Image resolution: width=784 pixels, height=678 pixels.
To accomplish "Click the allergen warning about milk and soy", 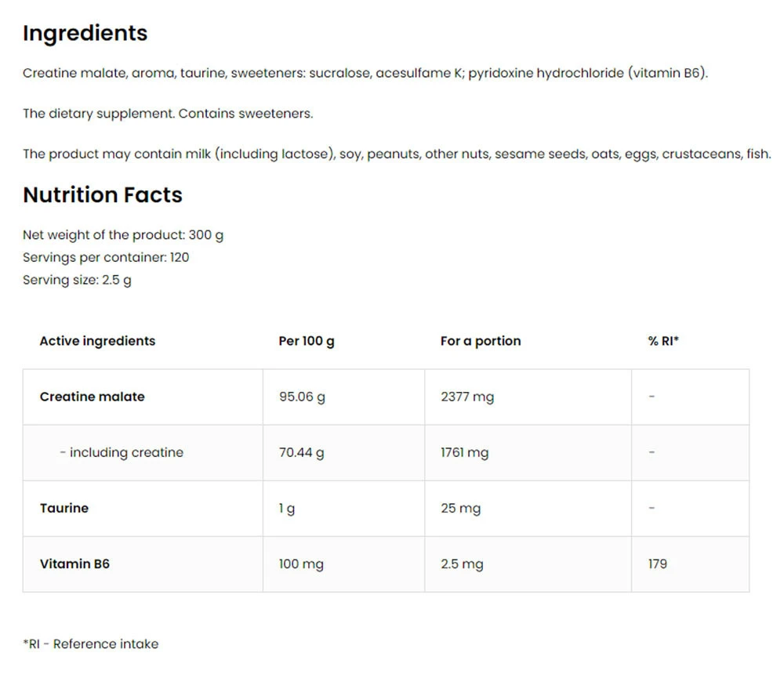I will pos(396,154).
